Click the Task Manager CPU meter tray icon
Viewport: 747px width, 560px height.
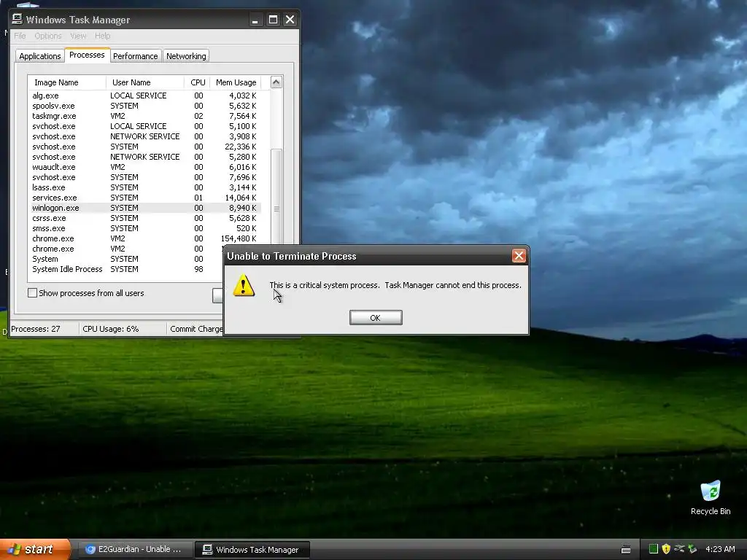(653, 549)
